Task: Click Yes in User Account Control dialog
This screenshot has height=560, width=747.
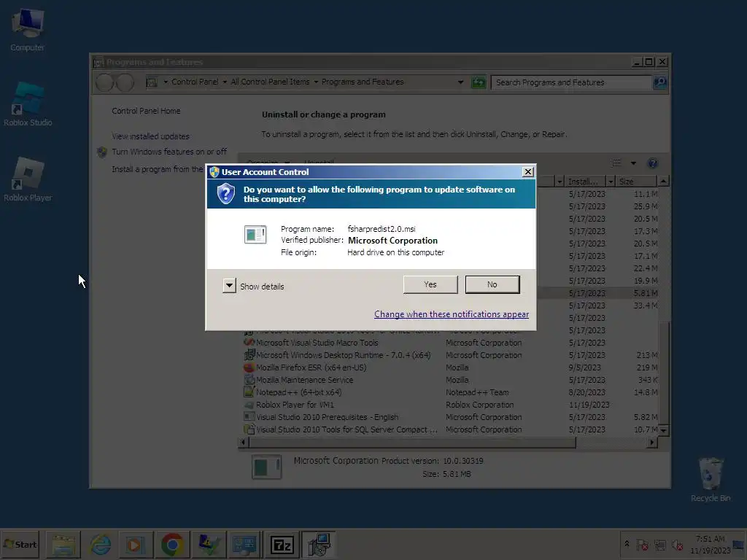Action: [430, 284]
